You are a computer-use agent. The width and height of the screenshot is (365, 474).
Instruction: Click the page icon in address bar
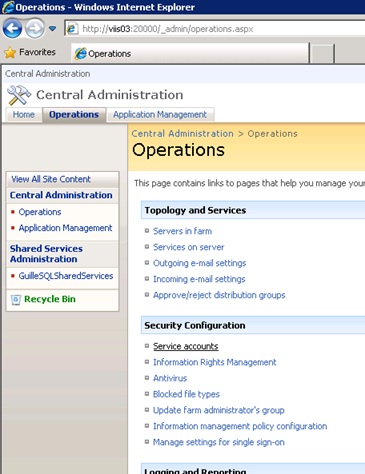coord(72,29)
